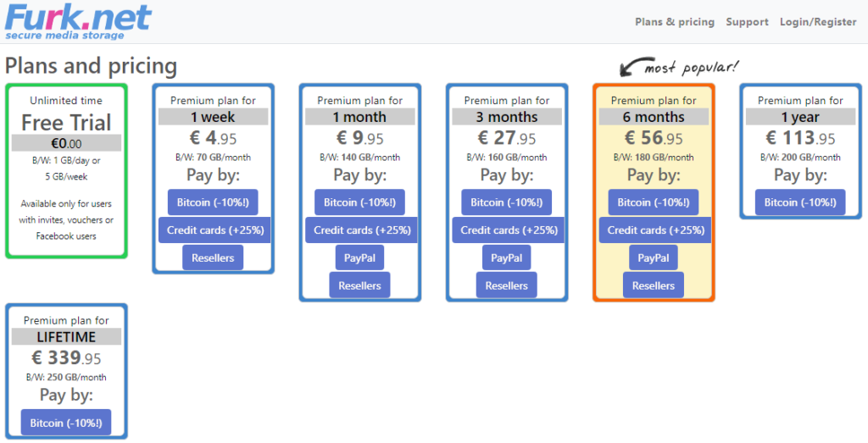Click the € 4.95 price

click(213, 138)
